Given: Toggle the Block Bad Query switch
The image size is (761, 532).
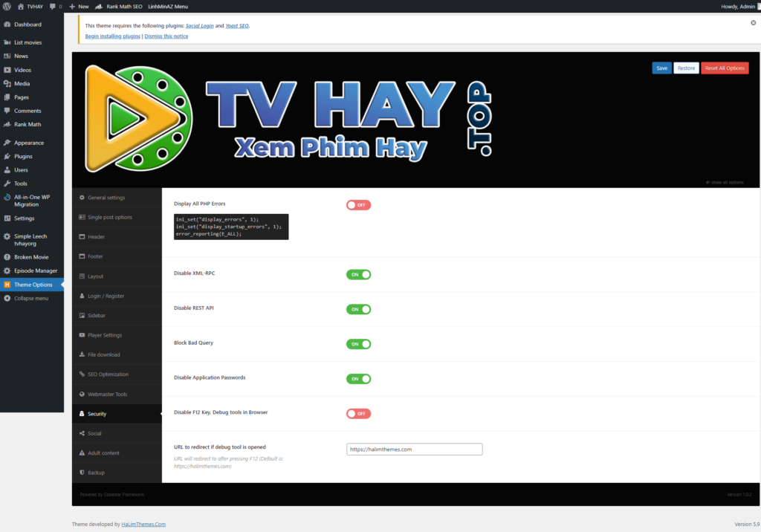Looking at the screenshot, I should [x=358, y=344].
